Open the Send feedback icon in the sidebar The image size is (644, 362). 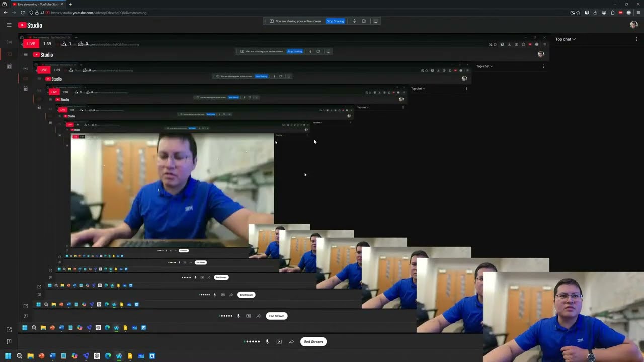(9, 342)
